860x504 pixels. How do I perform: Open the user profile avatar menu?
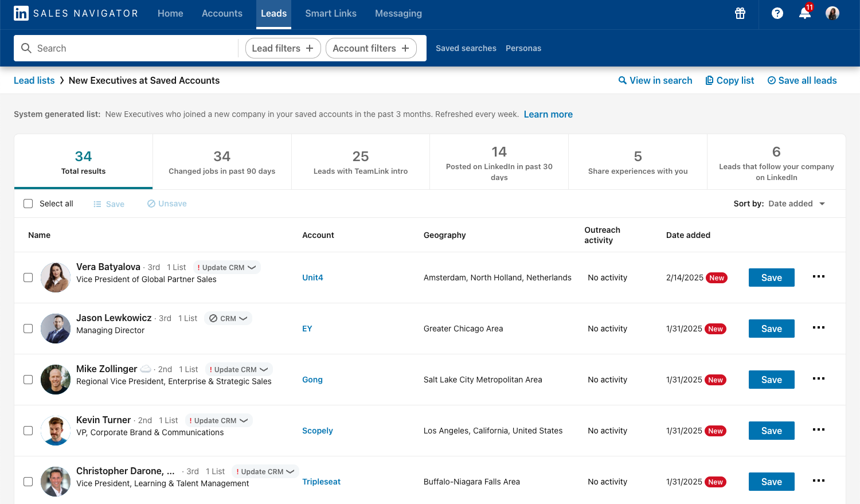pyautogui.click(x=832, y=13)
